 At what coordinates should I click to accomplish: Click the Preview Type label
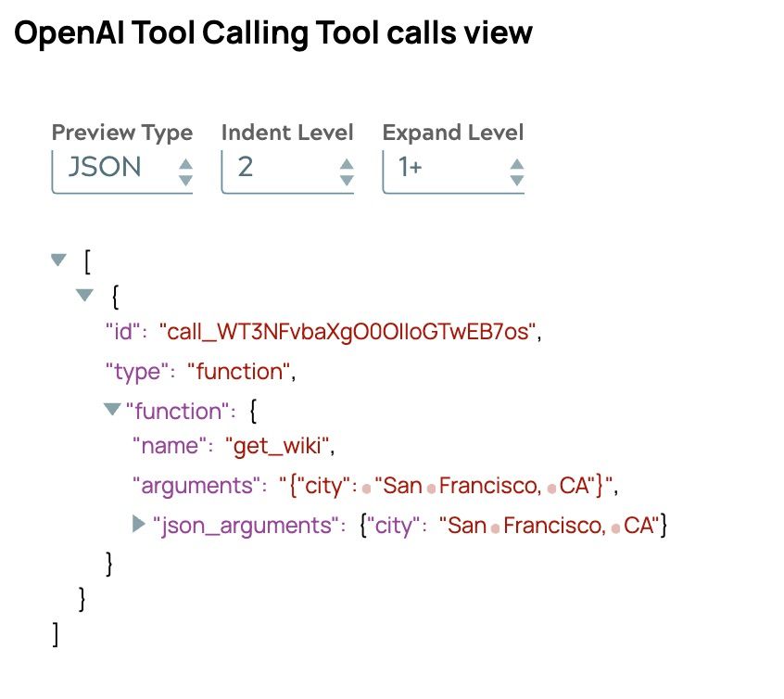(121, 133)
